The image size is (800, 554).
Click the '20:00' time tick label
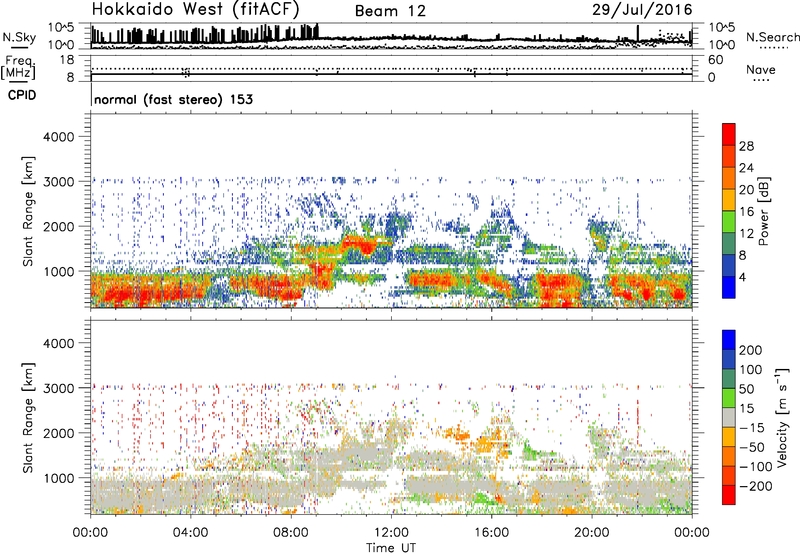point(592,533)
